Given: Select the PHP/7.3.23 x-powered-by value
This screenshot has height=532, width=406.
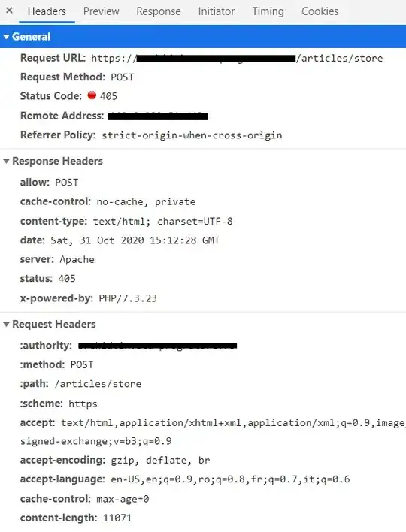Looking at the screenshot, I should pyautogui.click(x=128, y=298).
